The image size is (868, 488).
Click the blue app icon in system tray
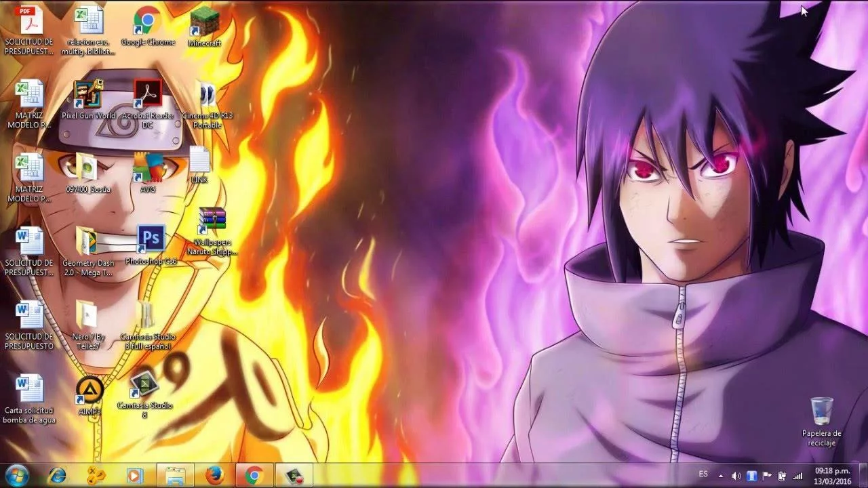click(752, 476)
